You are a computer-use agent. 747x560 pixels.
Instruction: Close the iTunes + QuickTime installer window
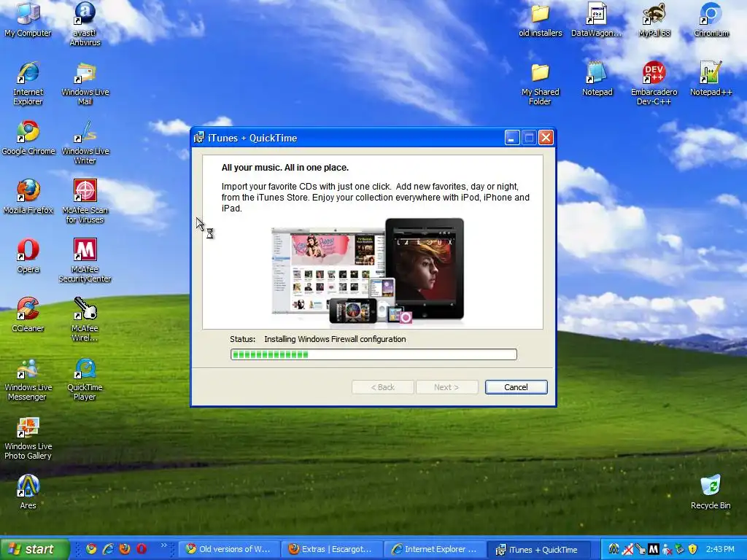tap(546, 138)
